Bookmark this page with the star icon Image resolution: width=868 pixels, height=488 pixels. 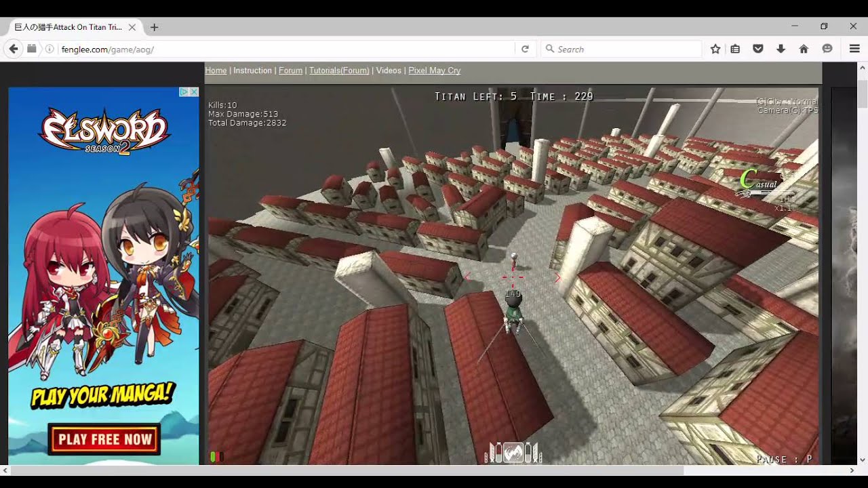(x=715, y=49)
